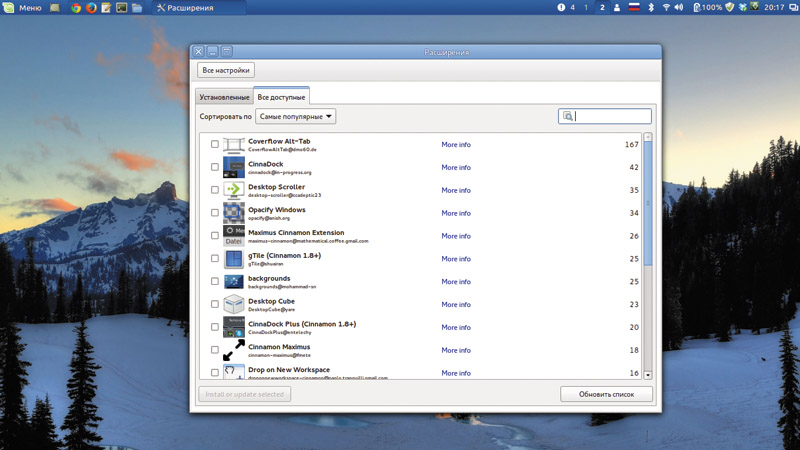Click the scrollbar down arrow
Viewport: 800px width, 450px height.
pyautogui.click(x=648, y=375)
